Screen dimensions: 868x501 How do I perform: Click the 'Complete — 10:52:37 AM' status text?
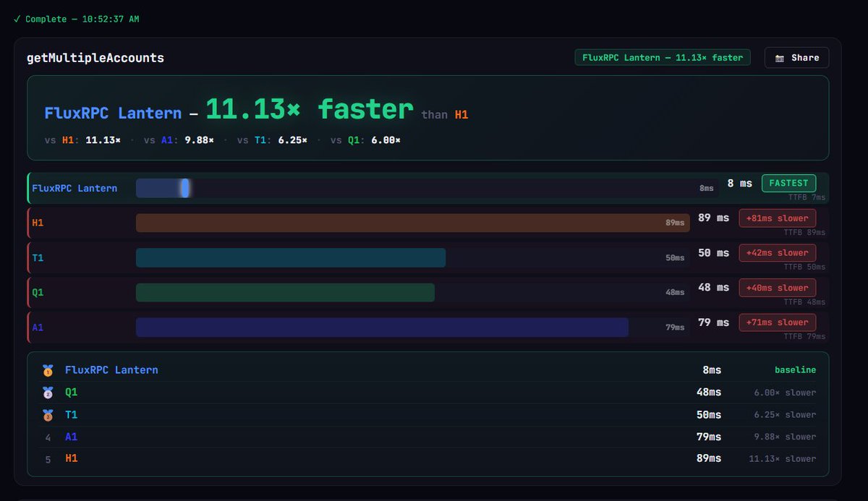tap(82, 19)
